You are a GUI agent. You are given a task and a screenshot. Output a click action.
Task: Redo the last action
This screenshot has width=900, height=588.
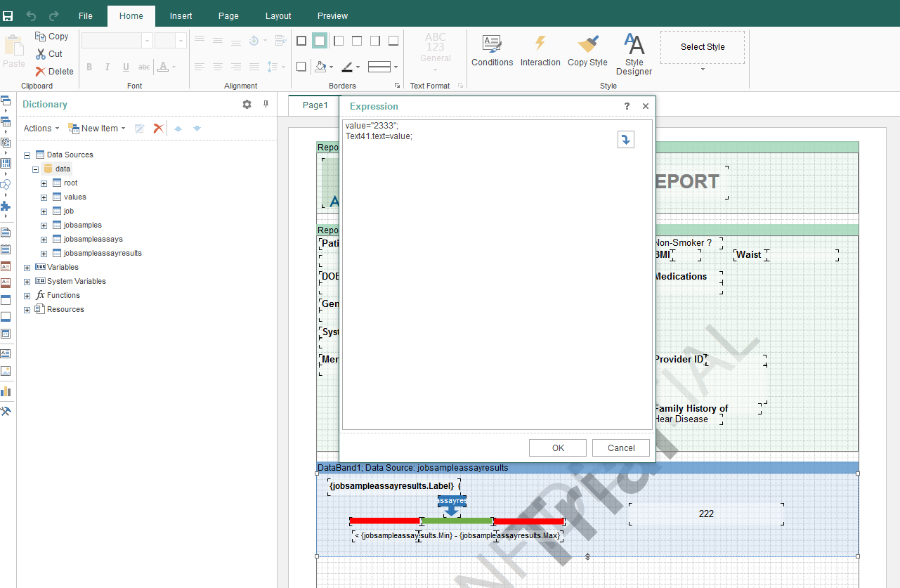54,15
